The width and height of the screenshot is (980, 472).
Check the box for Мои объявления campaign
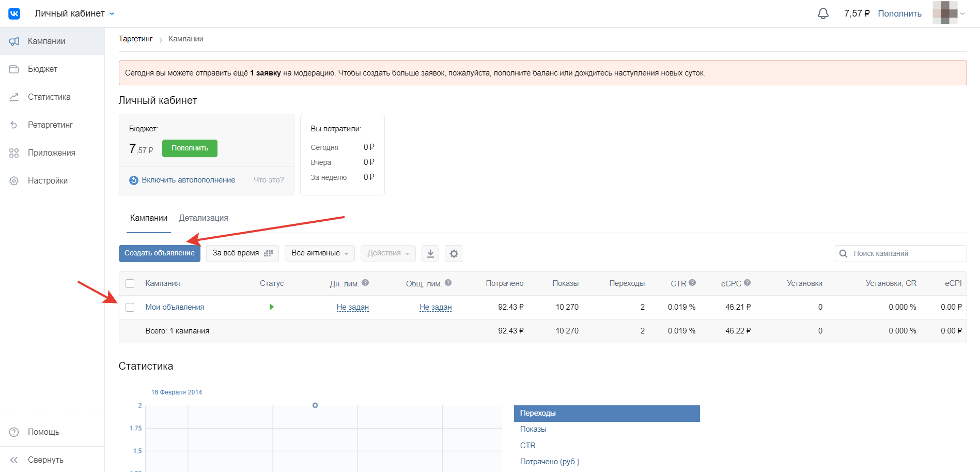tap(130, 307)
